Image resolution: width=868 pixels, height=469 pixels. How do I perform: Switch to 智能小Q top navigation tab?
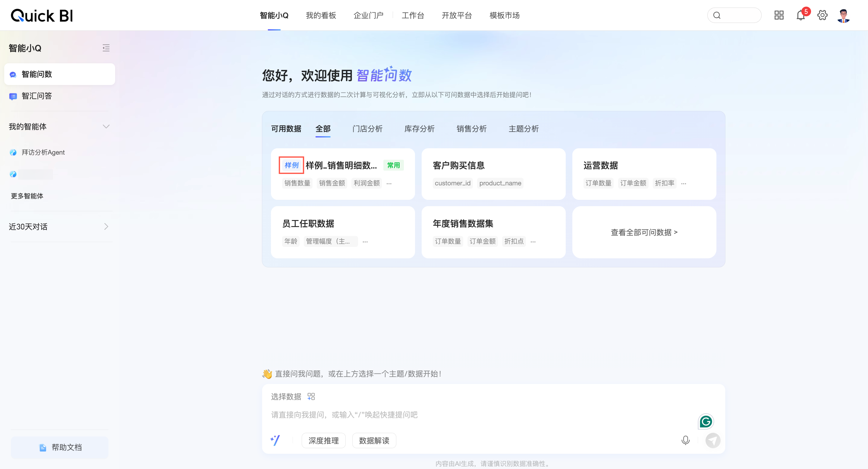point(274,15)
